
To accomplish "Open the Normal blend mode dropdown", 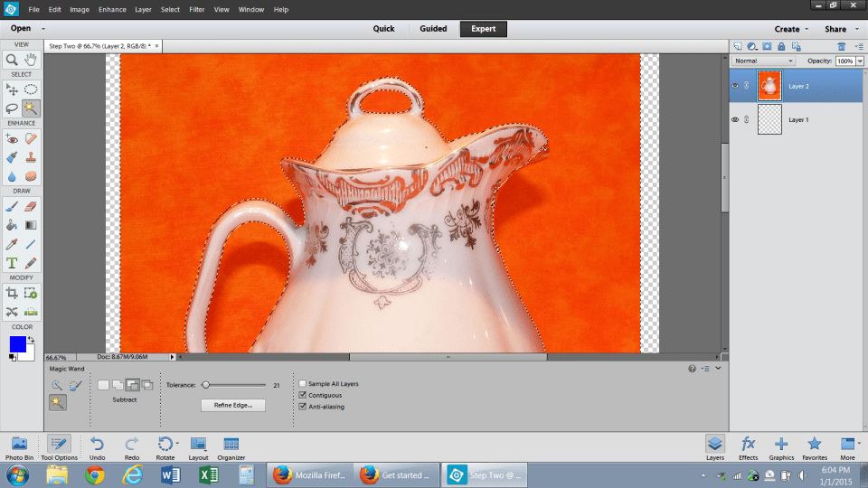I will 764,61.
